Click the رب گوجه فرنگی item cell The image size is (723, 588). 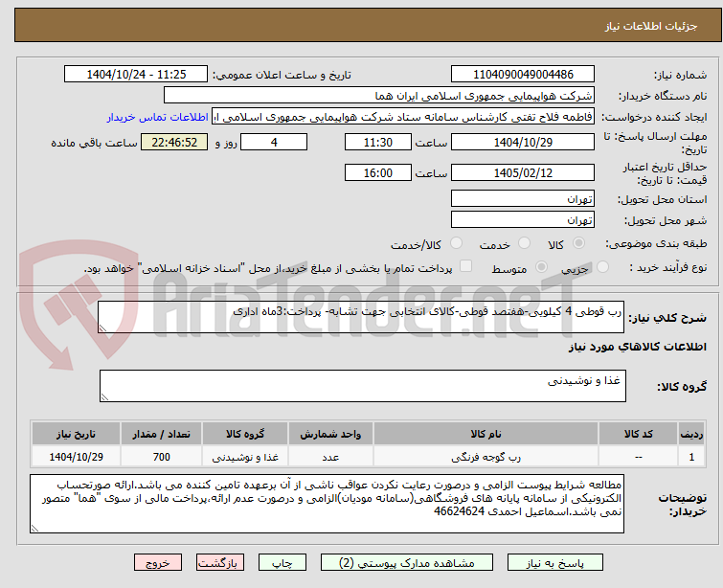tap(486, 457)
